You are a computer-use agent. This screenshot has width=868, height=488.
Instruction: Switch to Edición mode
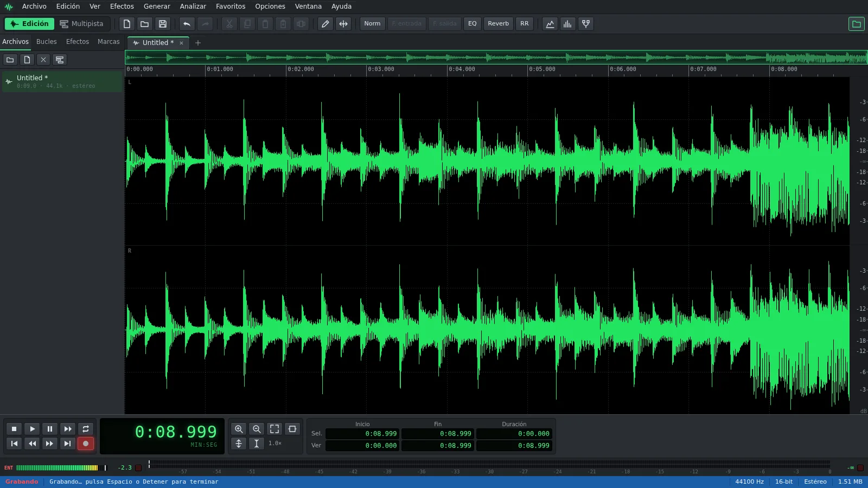pyautogui.click(x=29, y=24)
